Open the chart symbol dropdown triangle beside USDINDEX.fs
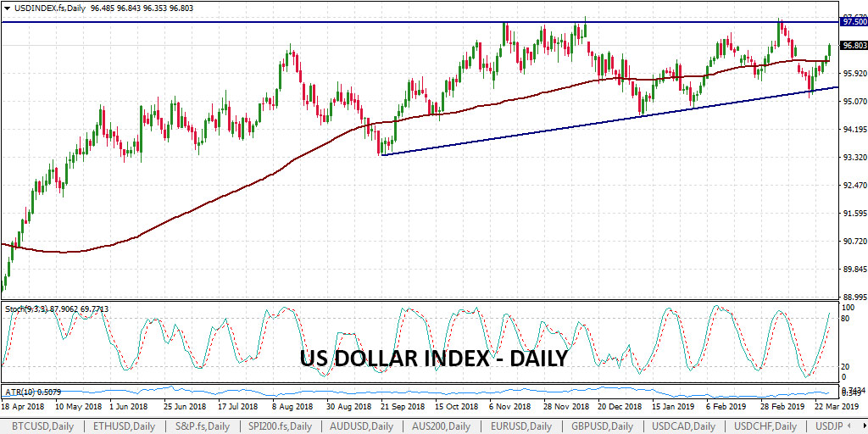This screenshot has height=434, width=868. point(7,8)
